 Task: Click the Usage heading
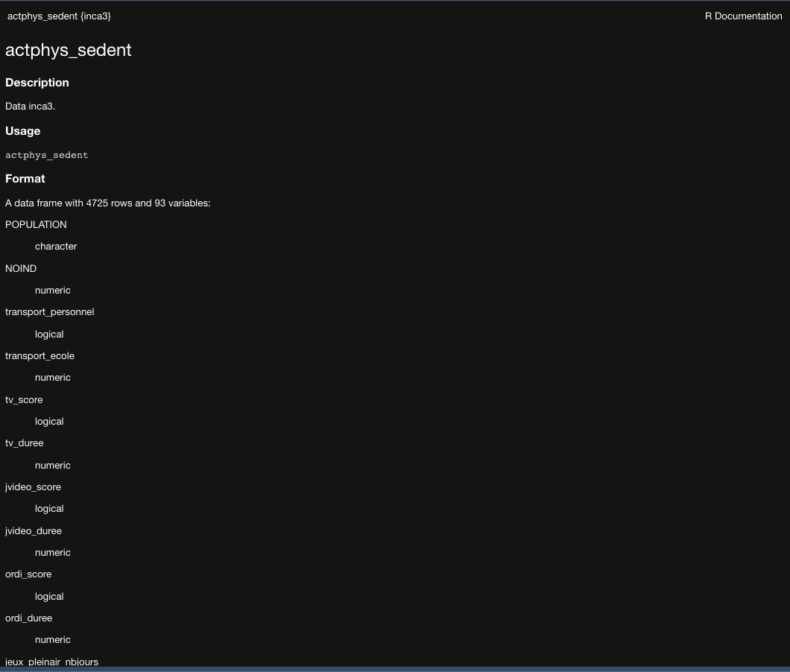tap(22, 130)
